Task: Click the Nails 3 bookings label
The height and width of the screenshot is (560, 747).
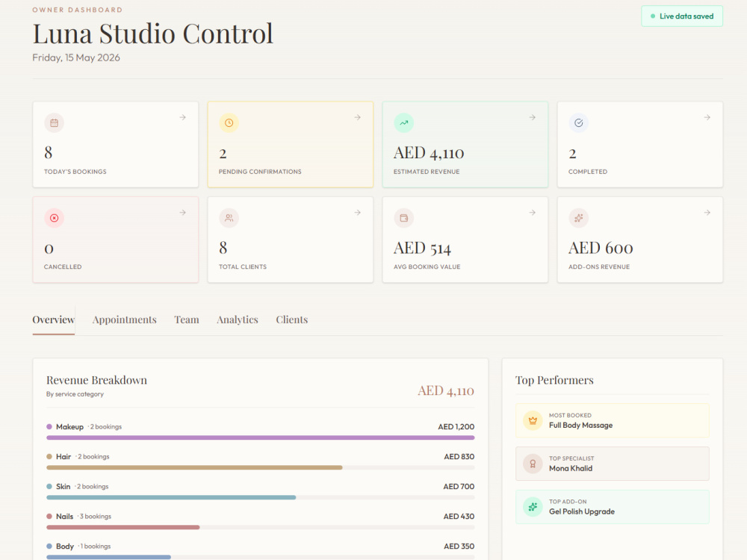Action: pyautogui.click(x=84, y=516)
